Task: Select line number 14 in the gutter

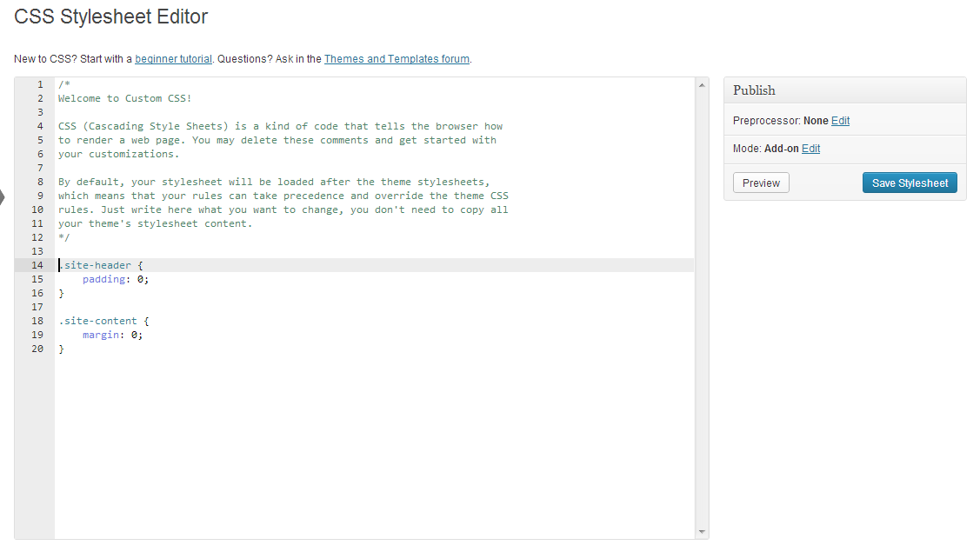Action: (37, 265)
